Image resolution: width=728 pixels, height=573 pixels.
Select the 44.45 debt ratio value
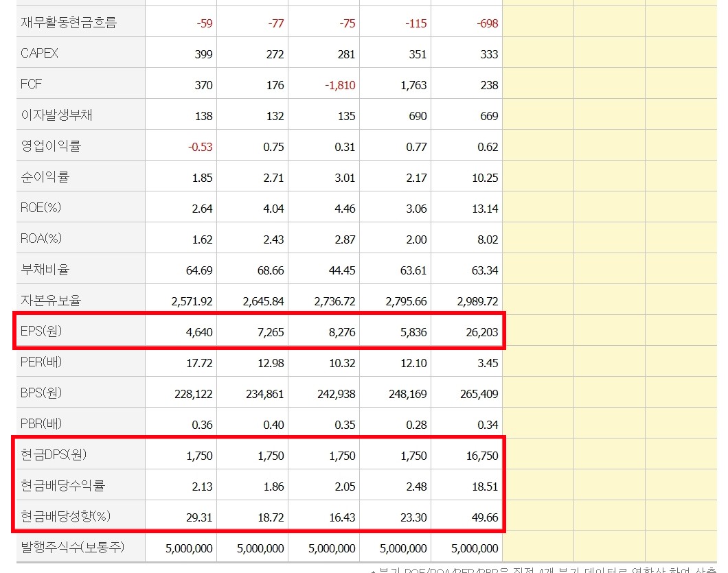pyautogui.click(x=342, y=270)
